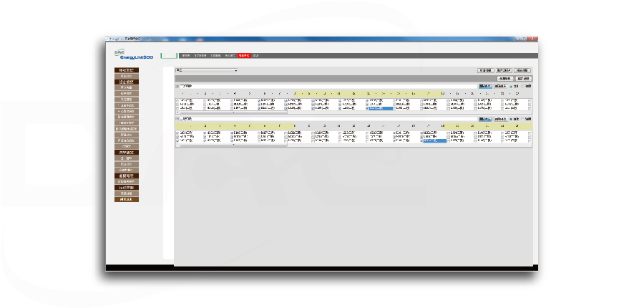Click the EnergyLink500 logo
644x308 pixels.
(134, 55)
